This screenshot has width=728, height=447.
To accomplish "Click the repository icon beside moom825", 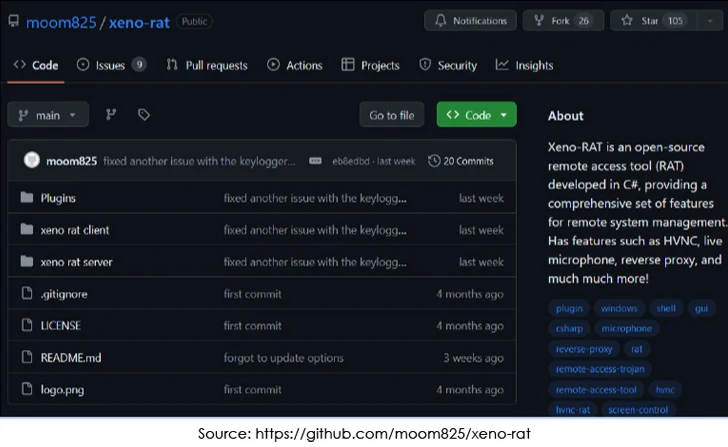I will 13,21.
